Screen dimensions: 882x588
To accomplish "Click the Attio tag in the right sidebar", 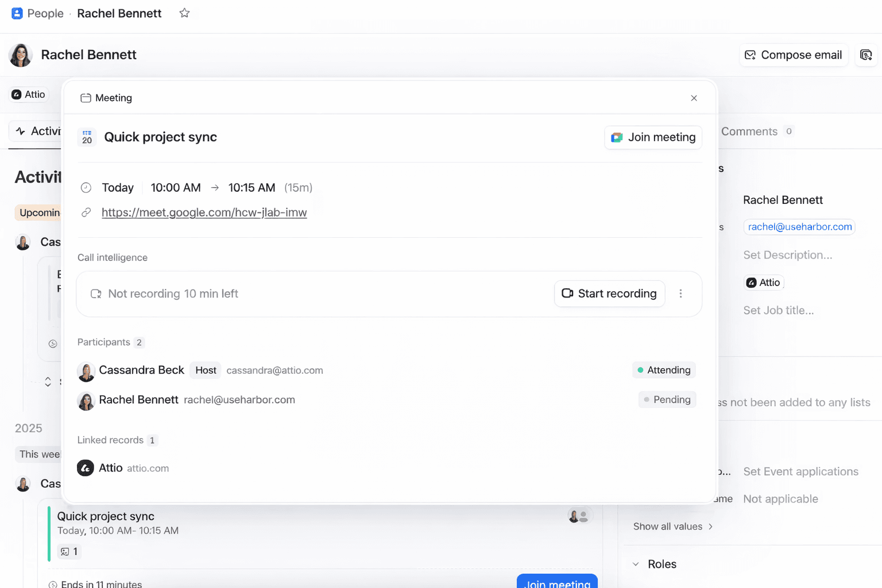I will (x=763, y=282).
